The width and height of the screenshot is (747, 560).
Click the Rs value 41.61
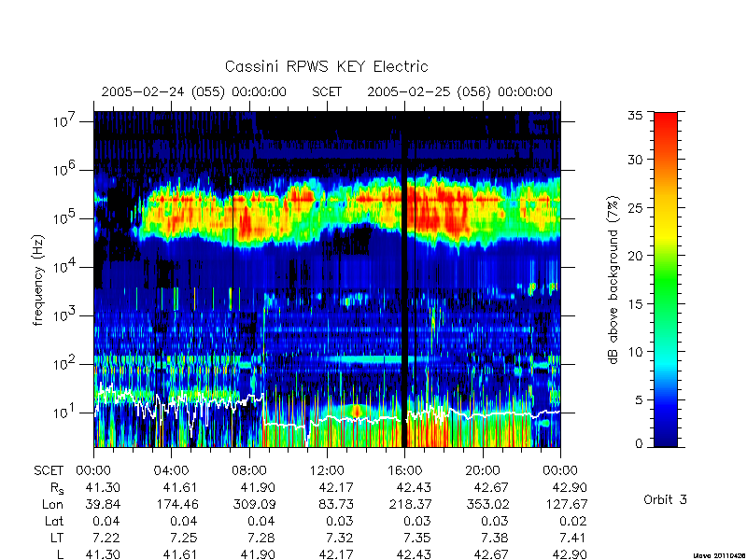click(x=179, y=487)
